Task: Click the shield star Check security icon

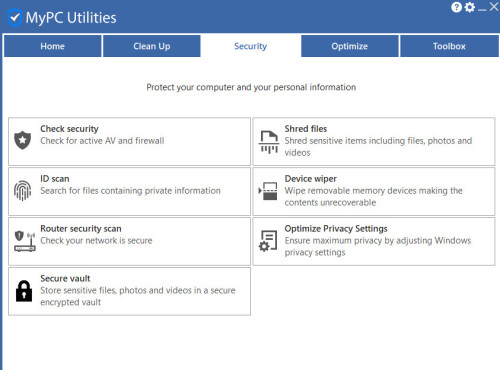Action: pos(23,140)
